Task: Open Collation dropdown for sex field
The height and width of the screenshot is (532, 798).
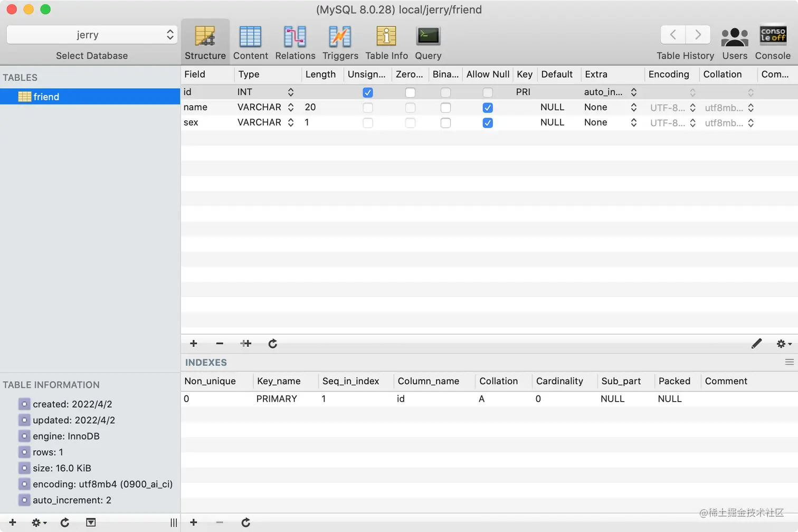Action: point(750,122)
